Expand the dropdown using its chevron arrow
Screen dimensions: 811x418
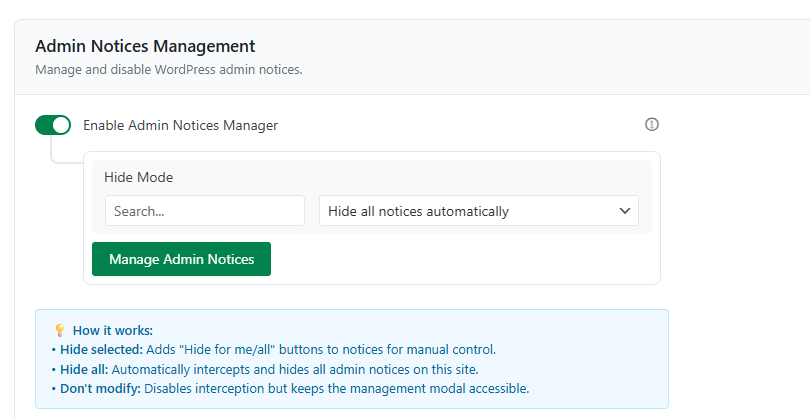[x=625, y=211]
